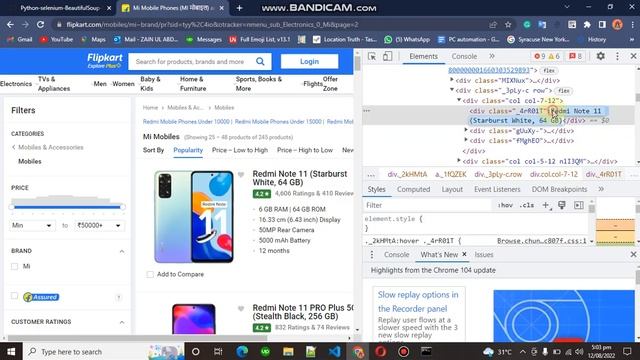640x360 pixels.
Task: Open Redmi Note 11 (Starburst White, 64 GB) title
Action: [300, 178]
